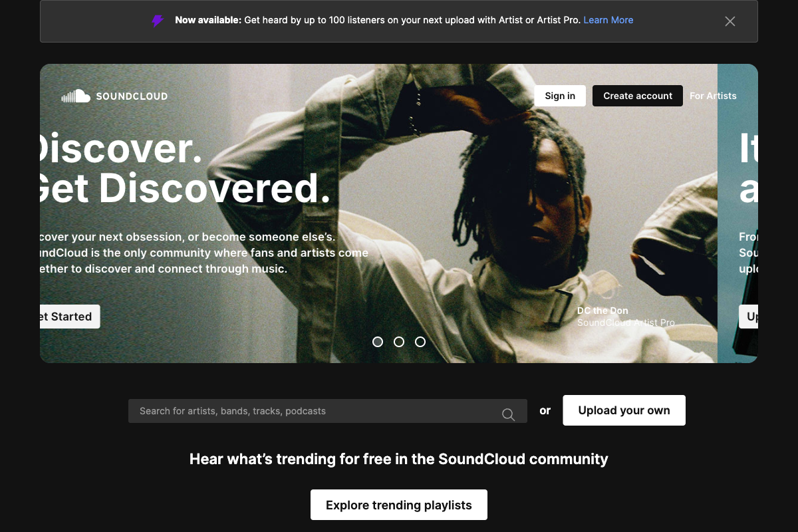Click the SOUNDCLOUD wordmark text
Image resolution: width=798 pixels, height=532 pixels.
tap(132, 96)
